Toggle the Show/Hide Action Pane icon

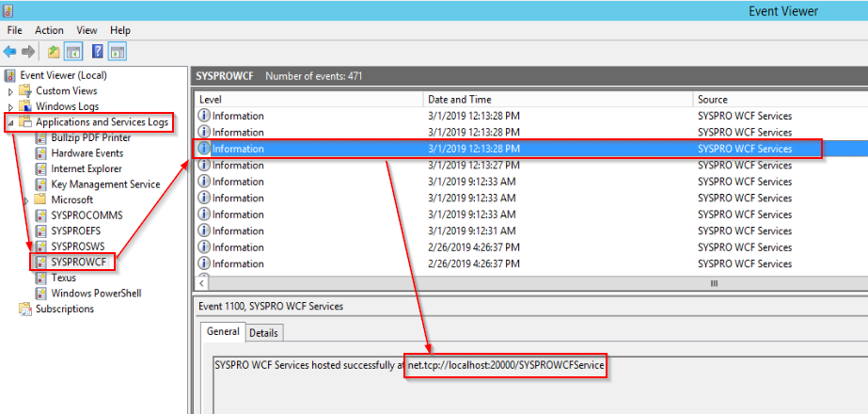point(117,52)
